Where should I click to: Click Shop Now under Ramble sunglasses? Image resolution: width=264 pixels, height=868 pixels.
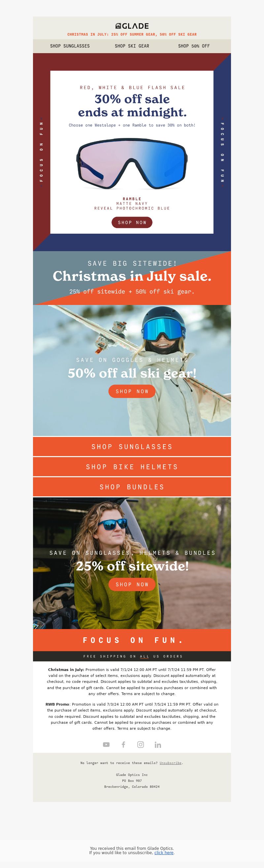point(132,222)
